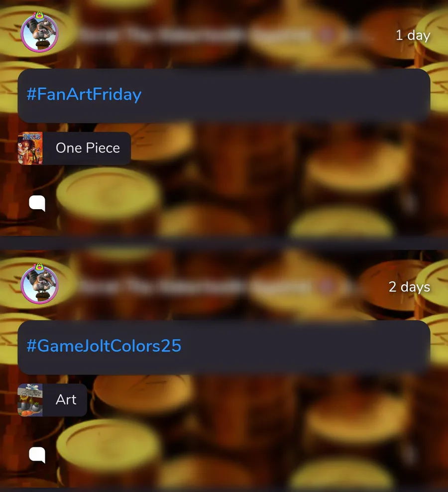This screenshot has width=448, height=492.
Task: Open blurred username on the 2 days post
Action: coord(195,287)
